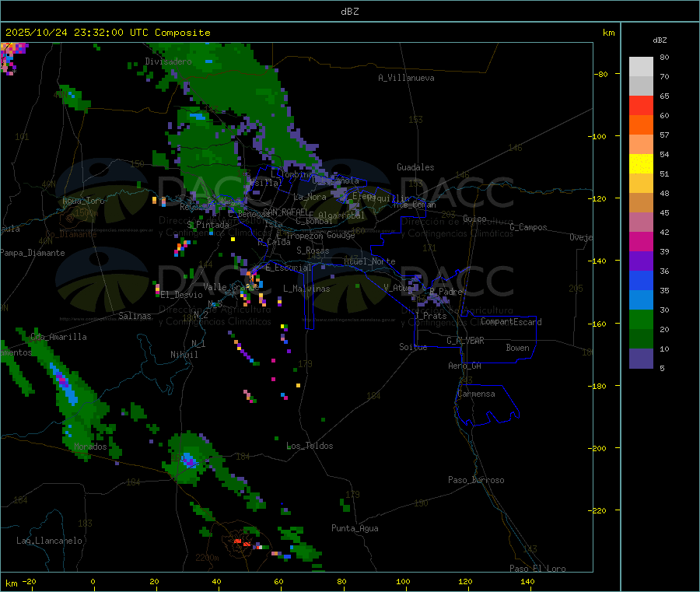Click the Los_Toldos label

point(310,446)
